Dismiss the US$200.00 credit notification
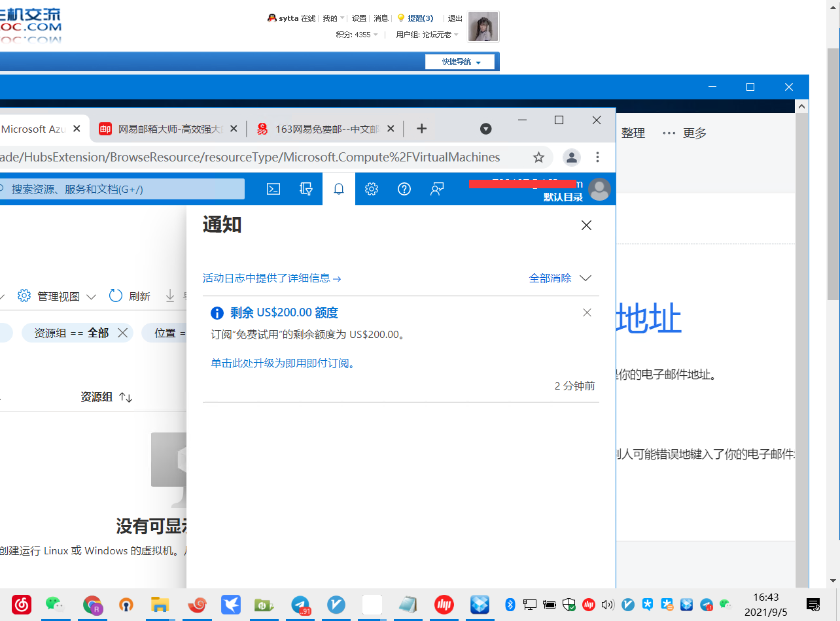Viewport: 840px width, 621px height. pyautogui.click(x=587, y=312)
